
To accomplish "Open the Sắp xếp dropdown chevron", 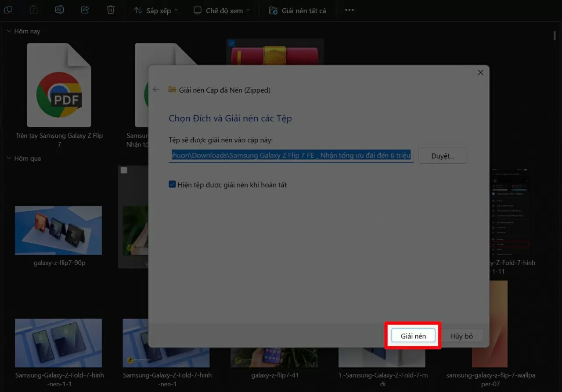I will 176,10.
